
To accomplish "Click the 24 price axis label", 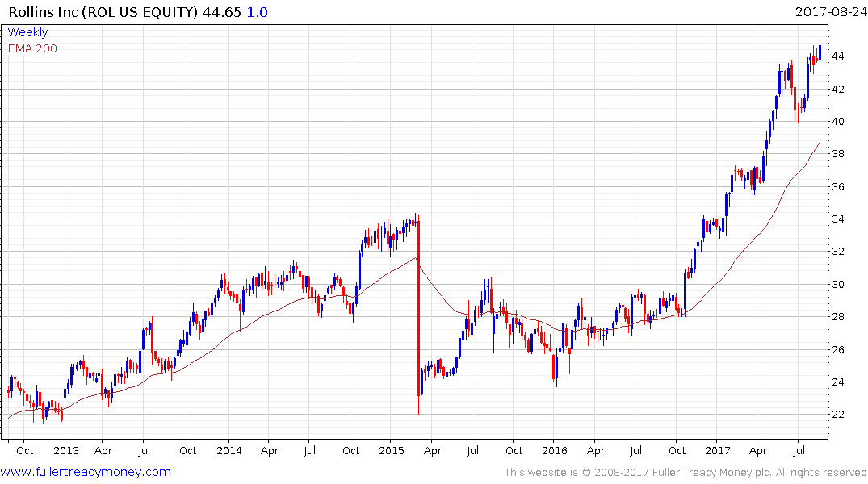I will (837, 382).
